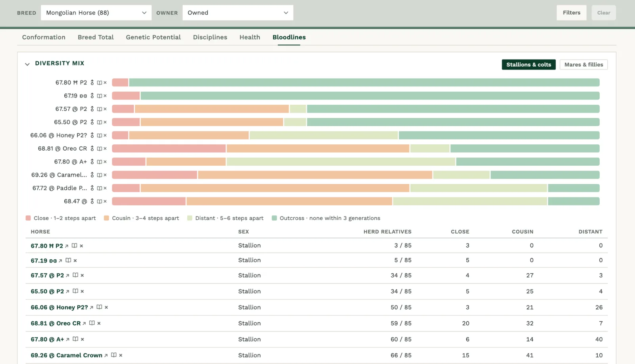The width and height of the screenshot is (635, 364).
Task: Click the Cousin column header
Action: pos(522,232)
